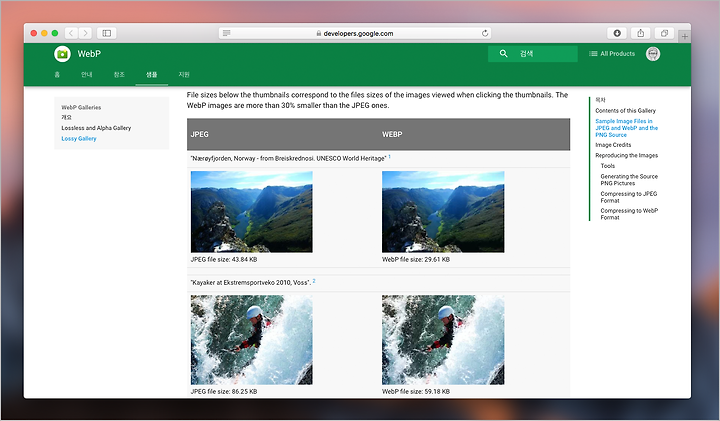Click the JPEG column header
The width and height of the screenshot is (720, 421).
199,135
